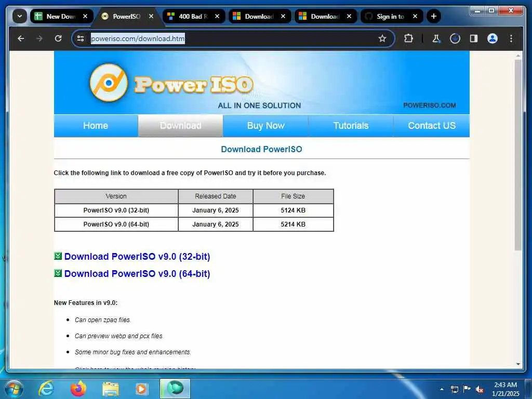The image size is (532, 399).
Task: Download PowerISO v9.0 64-bit link
Action: [137, 273]
